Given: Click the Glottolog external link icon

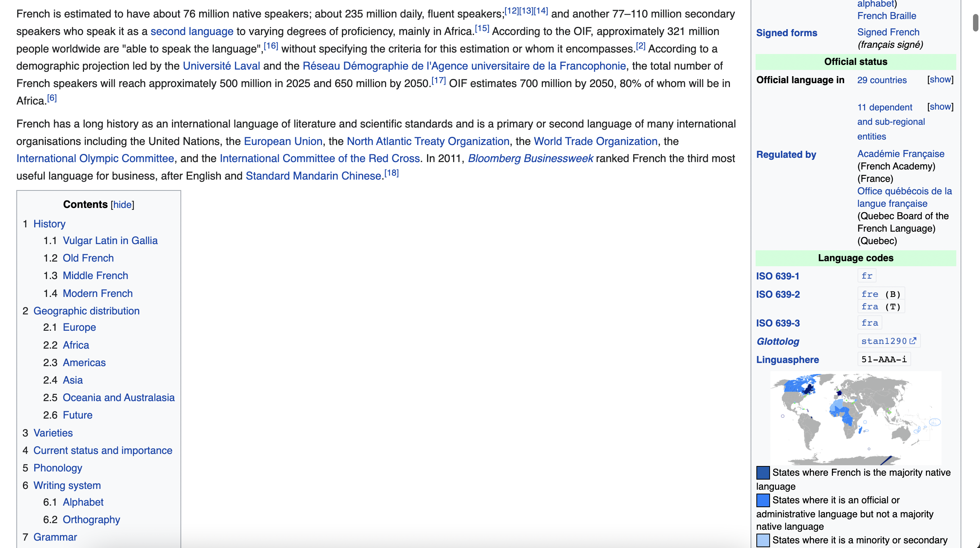Looking at the screenshot, I should [x=913, y=341].
